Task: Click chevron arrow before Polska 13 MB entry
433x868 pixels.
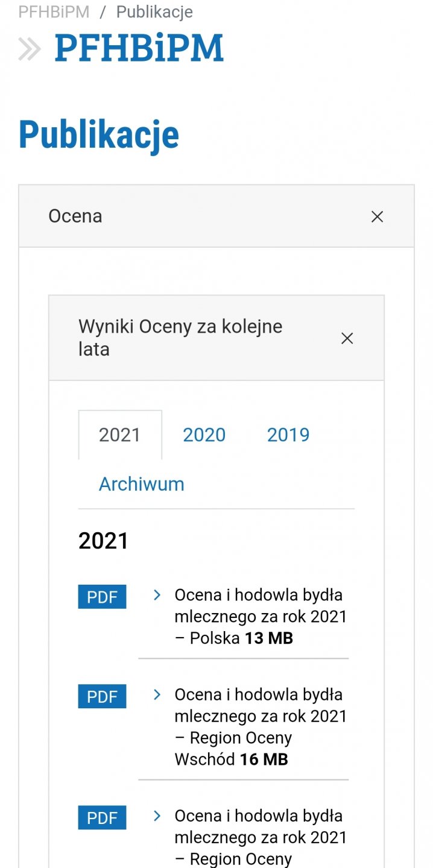Action: pos(157,595)
